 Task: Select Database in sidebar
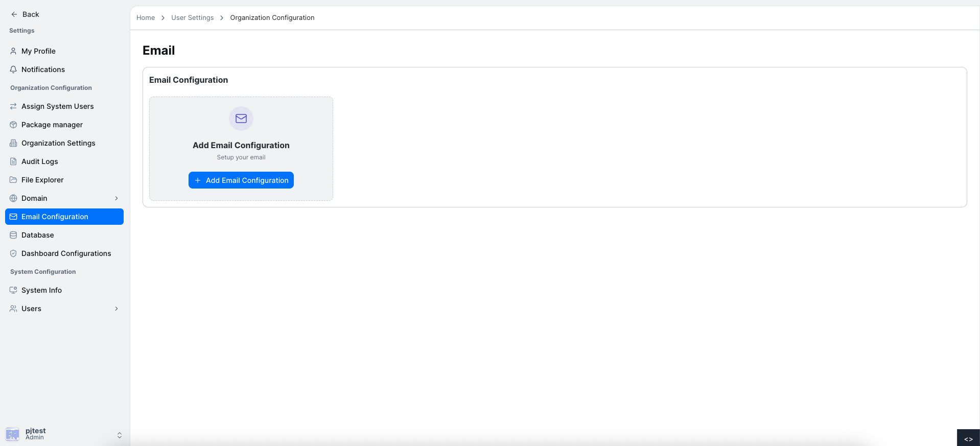tap(64, 235)
